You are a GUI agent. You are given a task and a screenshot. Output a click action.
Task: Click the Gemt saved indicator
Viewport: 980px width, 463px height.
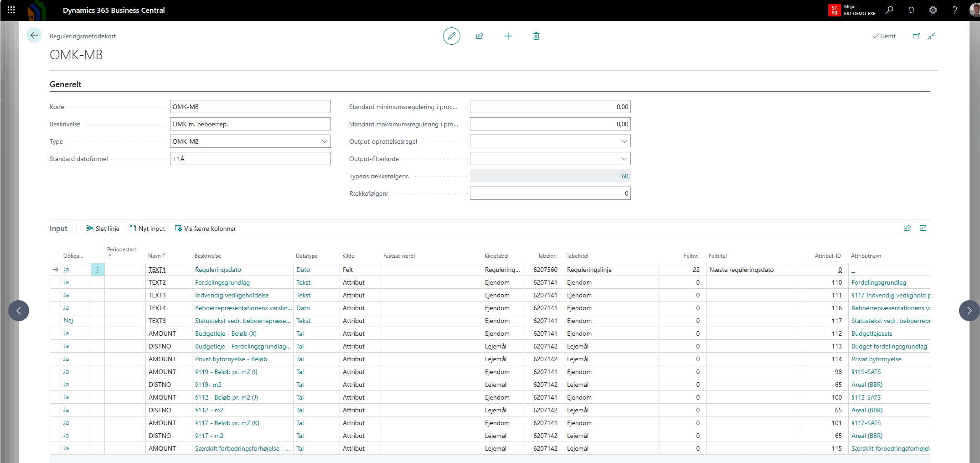click(884, 36)
